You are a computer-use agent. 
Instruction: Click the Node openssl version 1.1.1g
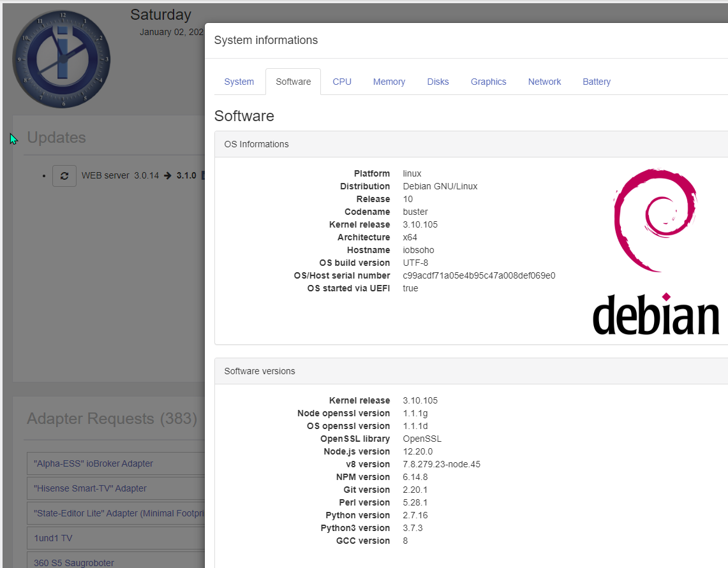[x=415, y=414]
